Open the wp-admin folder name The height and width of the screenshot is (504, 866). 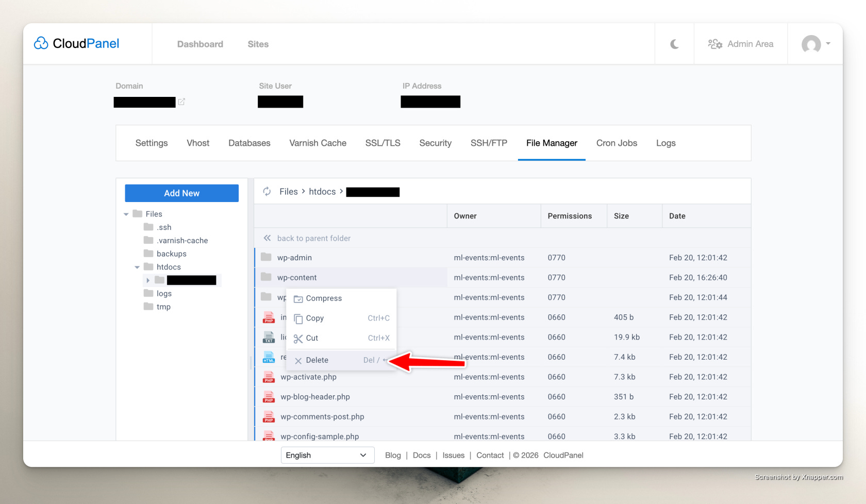click(x=294, y=258)
